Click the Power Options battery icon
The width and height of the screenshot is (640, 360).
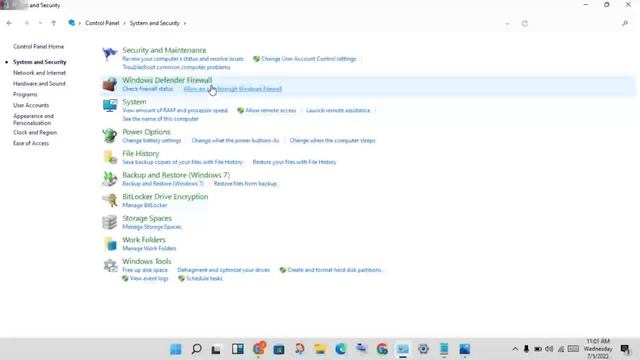pos(109,136)
